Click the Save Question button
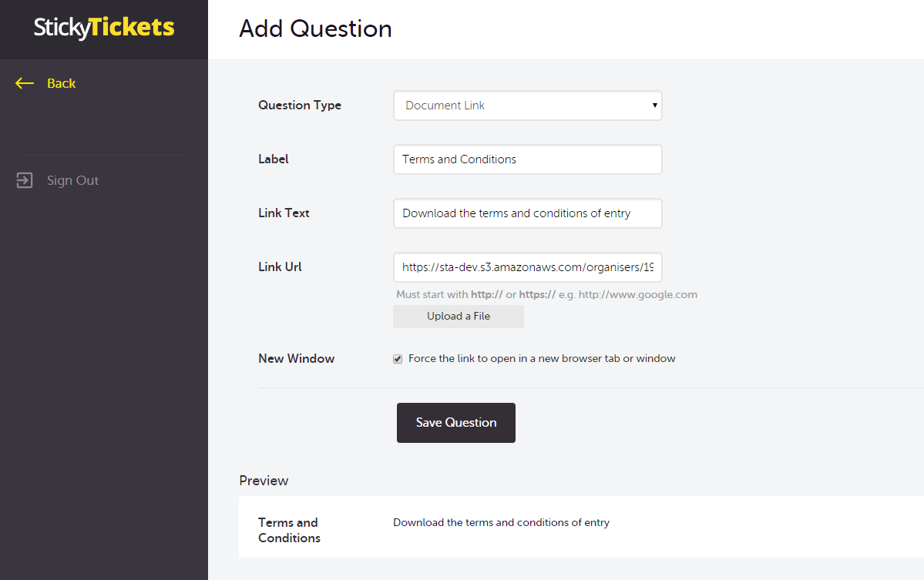This screenshot has width=924, height=580. 455,422
